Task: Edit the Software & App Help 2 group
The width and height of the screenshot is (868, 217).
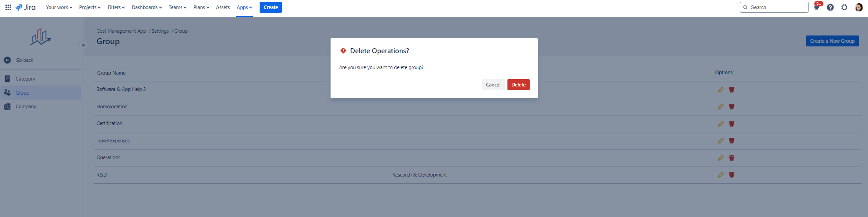Action: 721,90
